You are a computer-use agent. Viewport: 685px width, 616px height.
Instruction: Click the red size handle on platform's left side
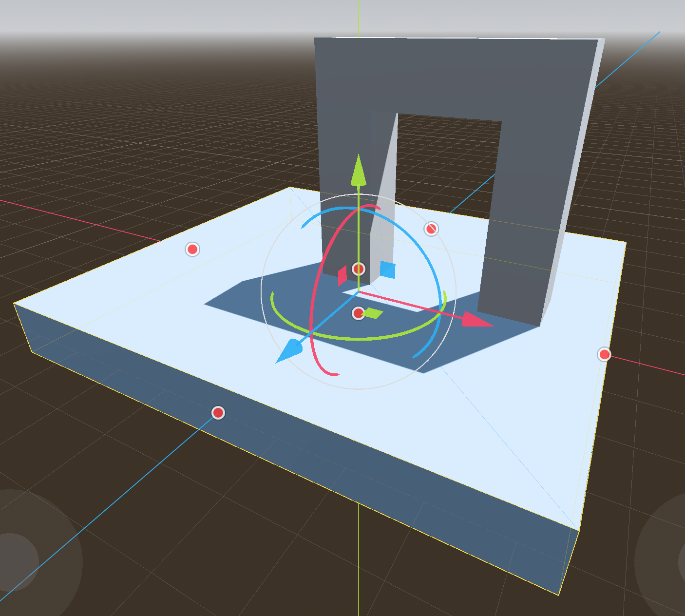(x=192, y=249)
